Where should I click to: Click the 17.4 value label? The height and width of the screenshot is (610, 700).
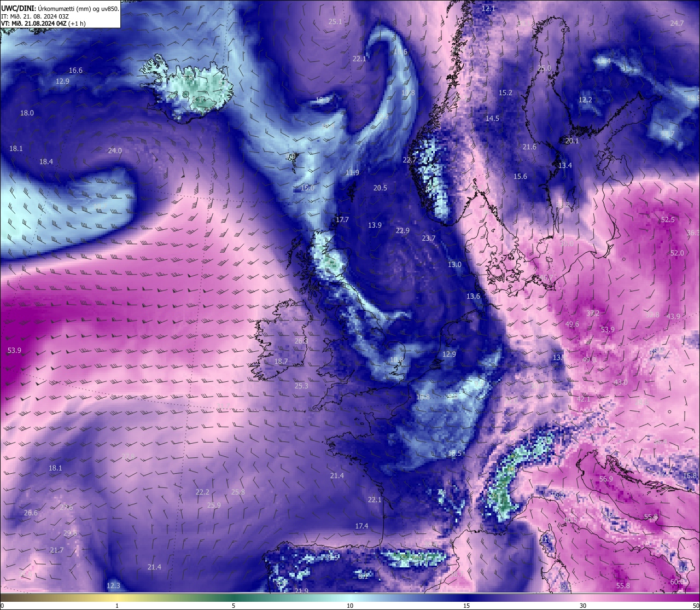361,526
